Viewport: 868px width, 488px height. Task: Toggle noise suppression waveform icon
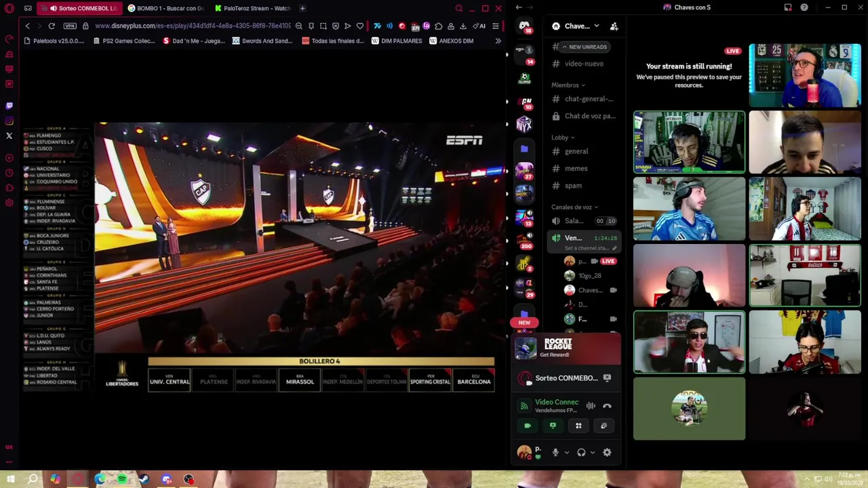pyautogui.click(x=591, y=406)
